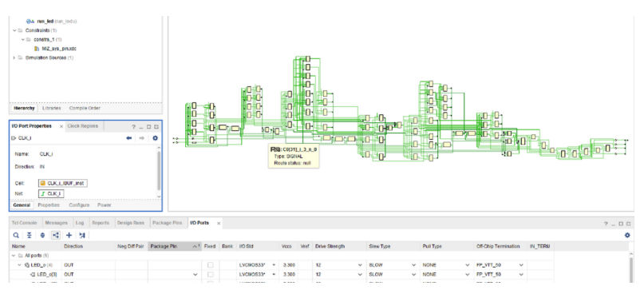Collapse the LED_o (4) bus row
Viewport: 644px width, 302px height.
point(19,265)
